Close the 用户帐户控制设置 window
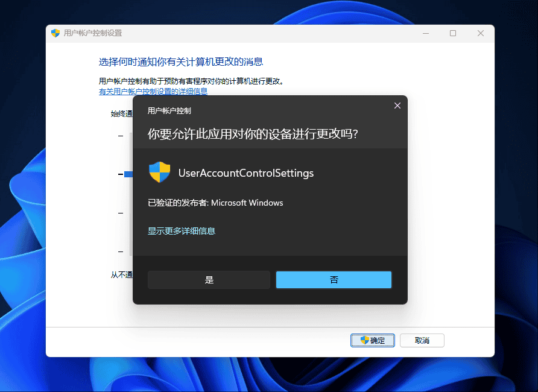Image resolution: width=538 pixels, height=392 pixels. pyautogui.click(x=481, y=33)
